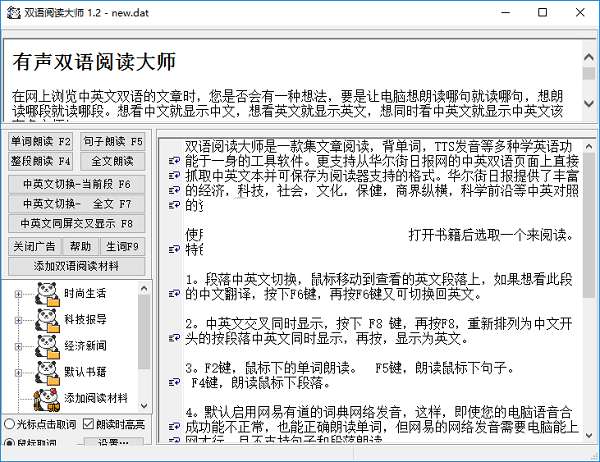
Task: Open the 生词F9 vocabulary button
Action: (x=122, y=247)
